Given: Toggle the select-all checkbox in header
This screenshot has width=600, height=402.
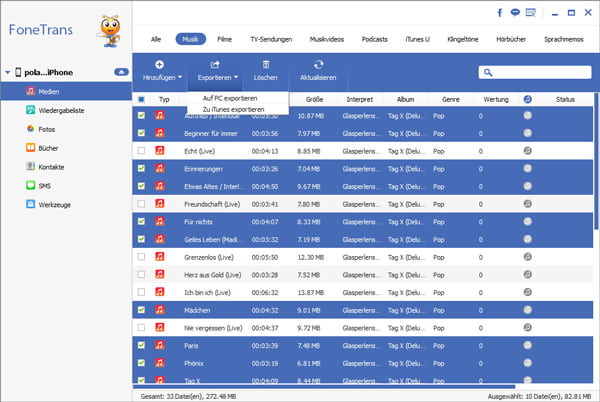Looking at the screenshot, I should (x=141, y=100).
